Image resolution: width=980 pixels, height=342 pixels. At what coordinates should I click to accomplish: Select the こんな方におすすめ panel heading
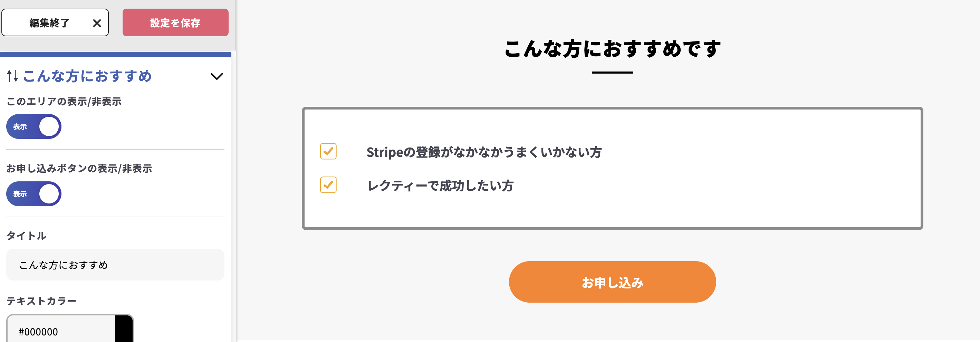click(87, 76)
